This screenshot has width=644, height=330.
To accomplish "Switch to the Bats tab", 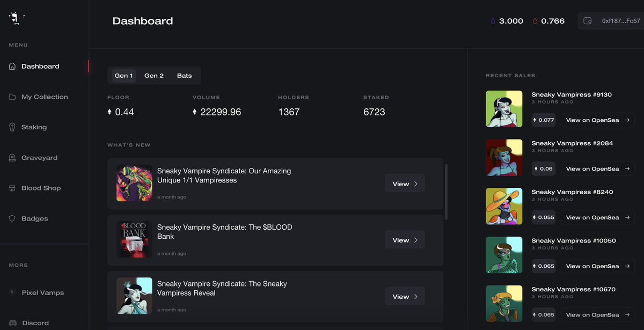I will click(x=184, y=76).
